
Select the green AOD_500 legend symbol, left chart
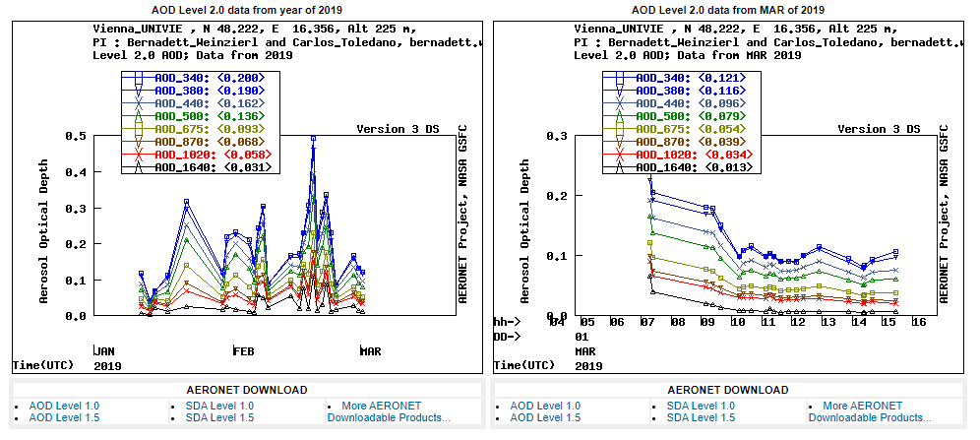coord(139,116)
